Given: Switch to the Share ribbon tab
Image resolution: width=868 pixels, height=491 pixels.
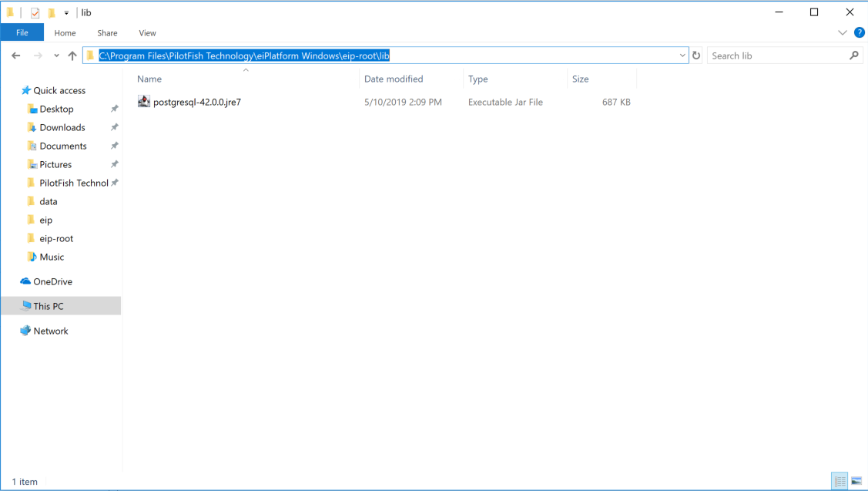Looking at the screenshot, I should click(x=107, y=32).
